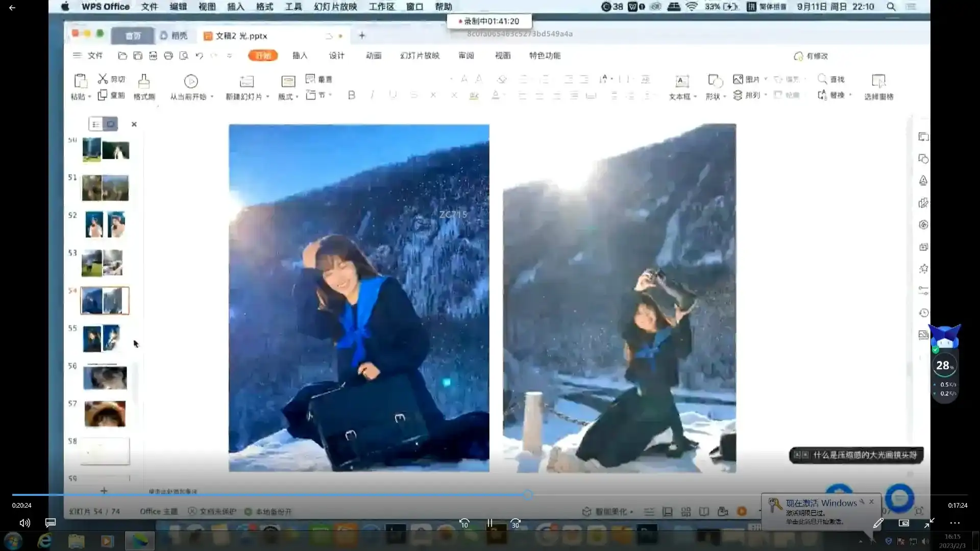
Task: Click the Smart Beautify icon in status bar
Action: (586, 511)
